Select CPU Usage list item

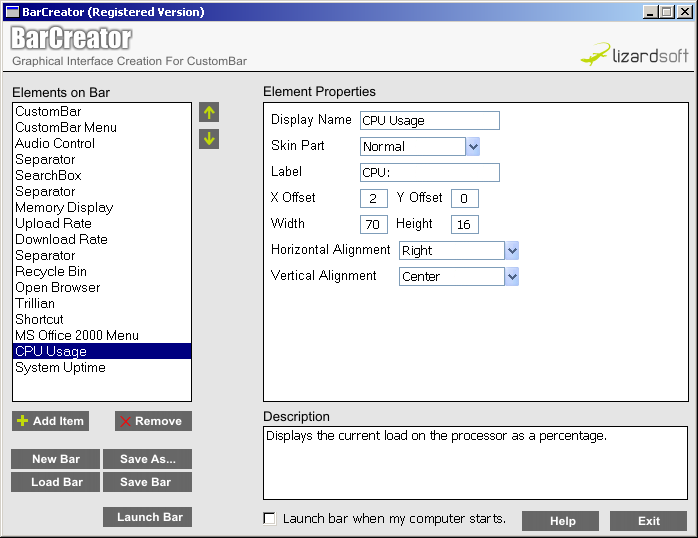tap(102, 351)
